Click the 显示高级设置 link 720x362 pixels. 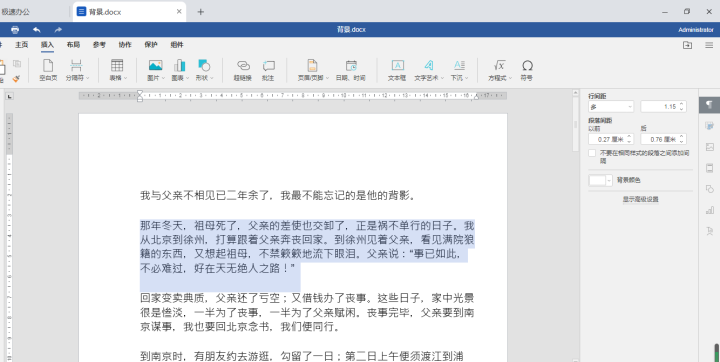(641, 199)
